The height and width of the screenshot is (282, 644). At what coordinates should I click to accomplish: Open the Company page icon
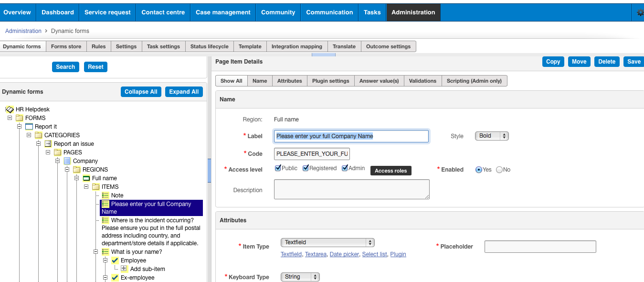coord(66,161)
